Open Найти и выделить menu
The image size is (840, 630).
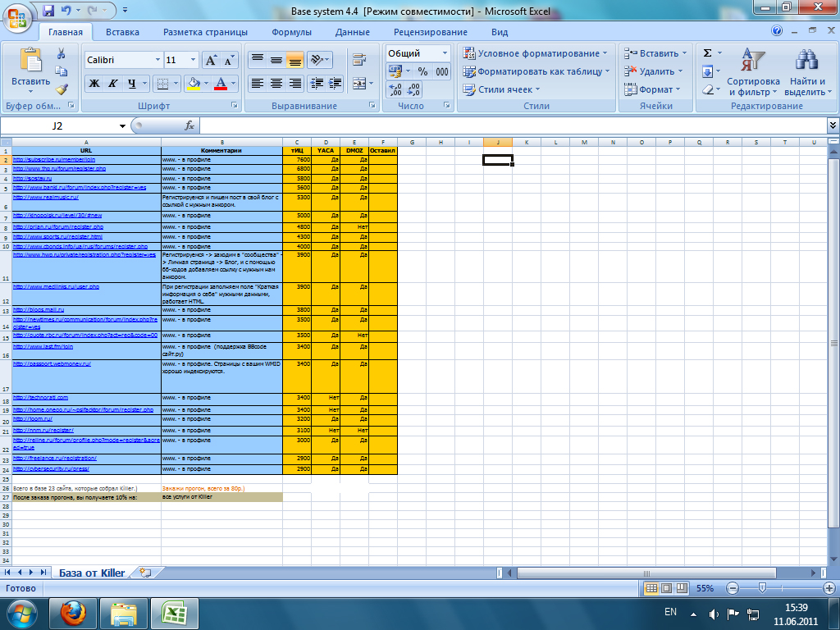(807, 72)
